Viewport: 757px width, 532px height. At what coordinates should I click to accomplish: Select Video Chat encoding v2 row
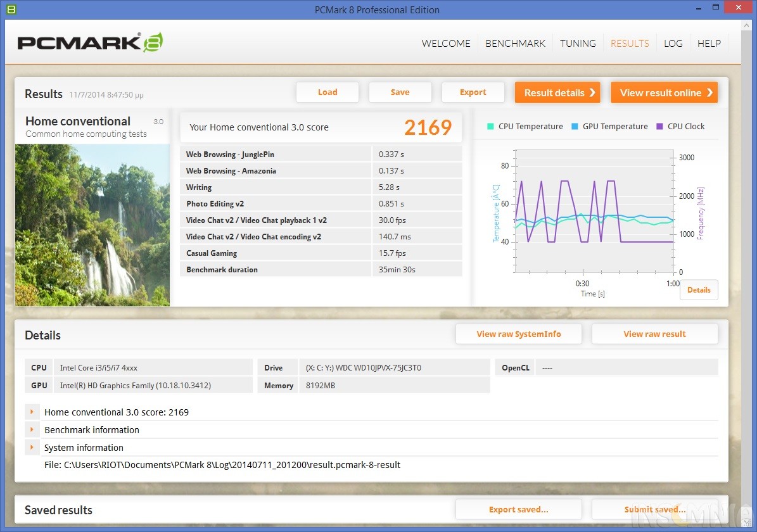point(321,236)
